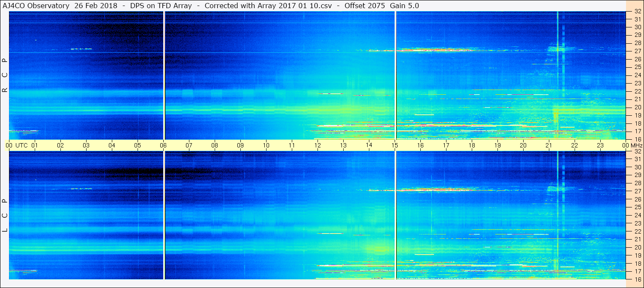
Task: Click hour 09 label on time axis
Action: 240,145
